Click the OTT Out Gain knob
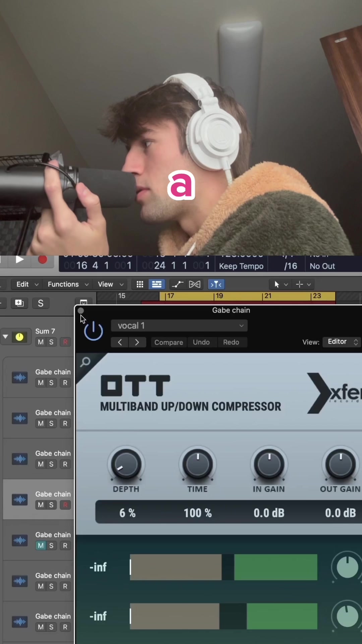 pos(340,464)
